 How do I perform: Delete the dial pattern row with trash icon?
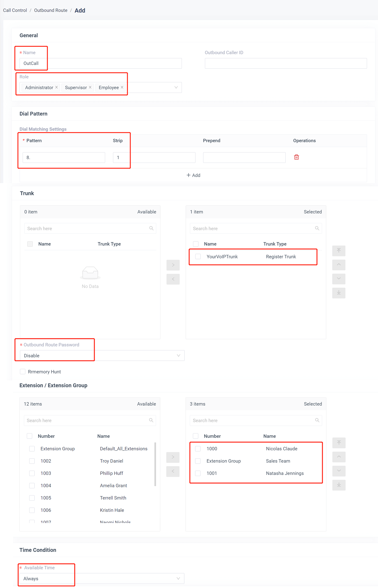296,157
